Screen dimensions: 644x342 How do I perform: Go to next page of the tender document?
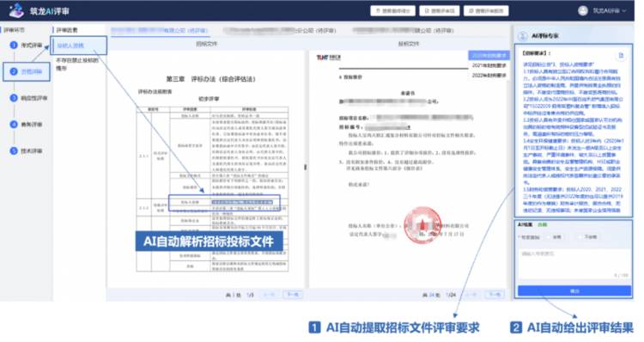[293, 295]
